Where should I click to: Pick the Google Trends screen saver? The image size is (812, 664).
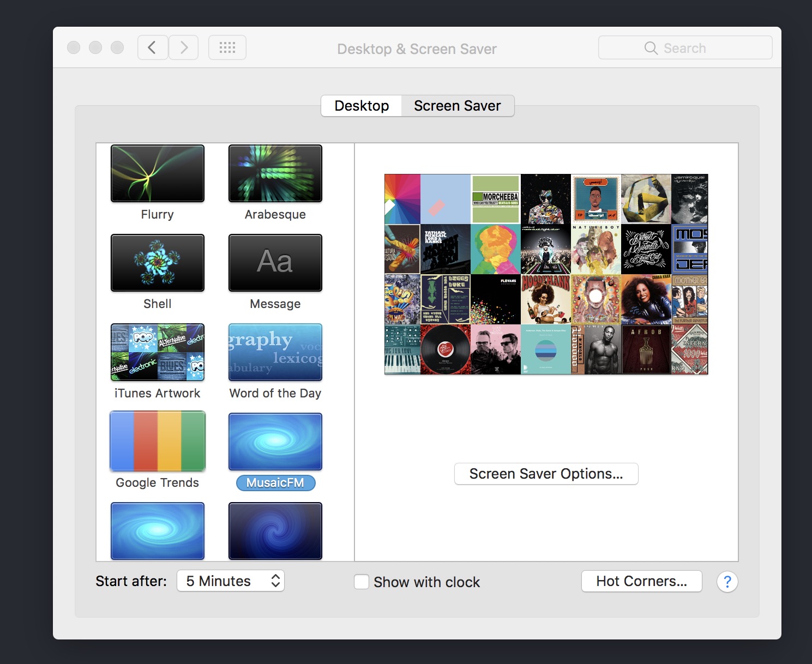[158, 442]
